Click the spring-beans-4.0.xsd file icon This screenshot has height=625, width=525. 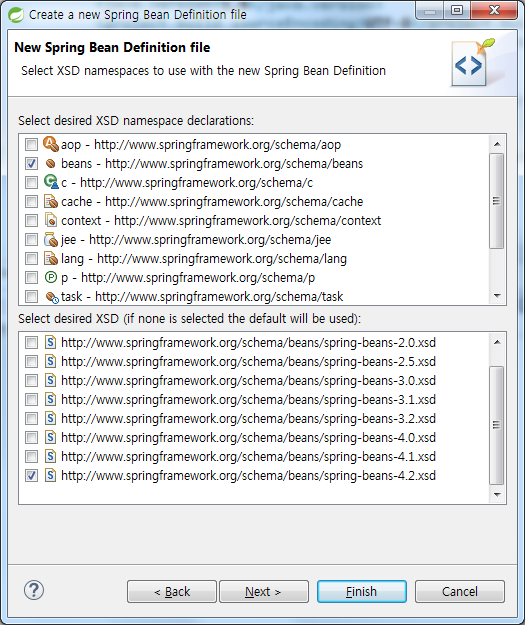tap(50, 437)
